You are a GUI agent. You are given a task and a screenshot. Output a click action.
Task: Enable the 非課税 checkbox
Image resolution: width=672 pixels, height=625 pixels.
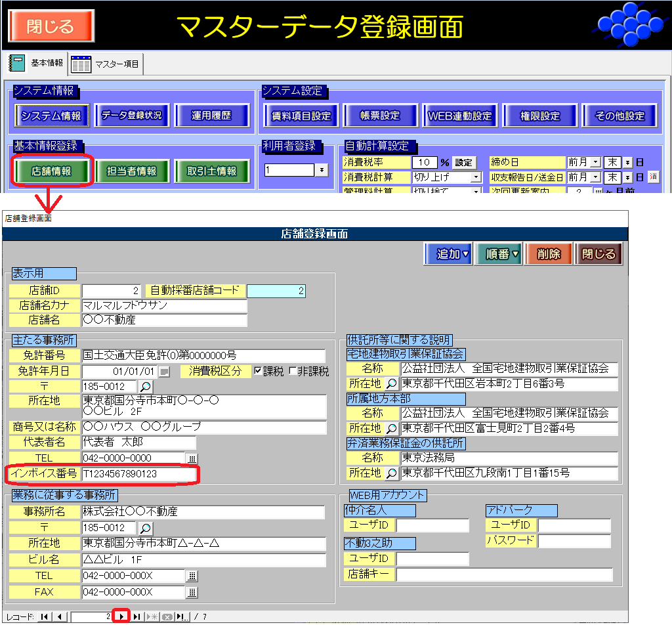click(293, 371)
